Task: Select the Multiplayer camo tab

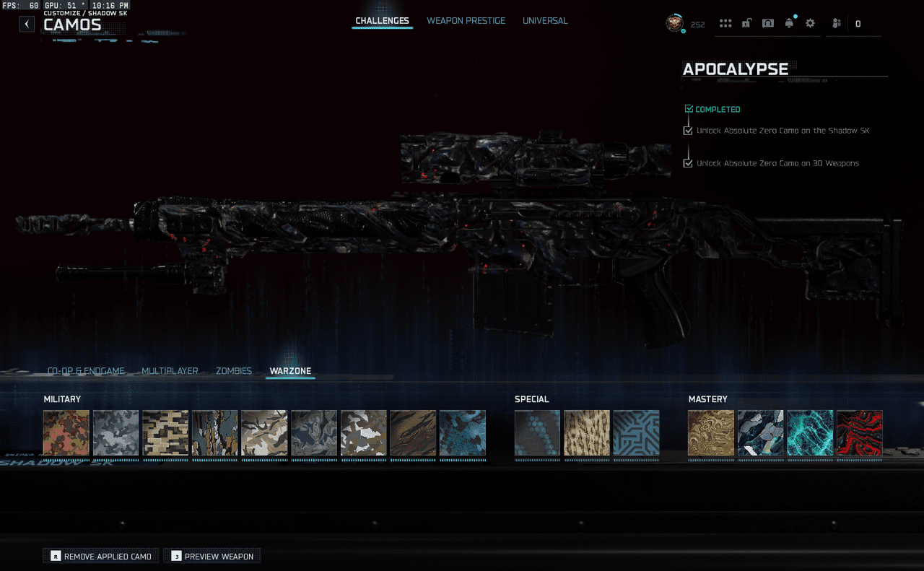Action: tap(170, 371)
